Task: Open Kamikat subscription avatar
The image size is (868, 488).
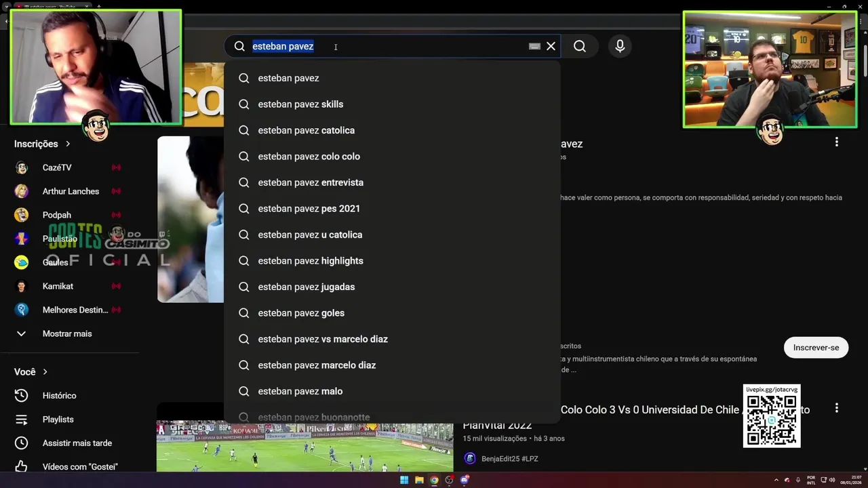Action: 22,286
